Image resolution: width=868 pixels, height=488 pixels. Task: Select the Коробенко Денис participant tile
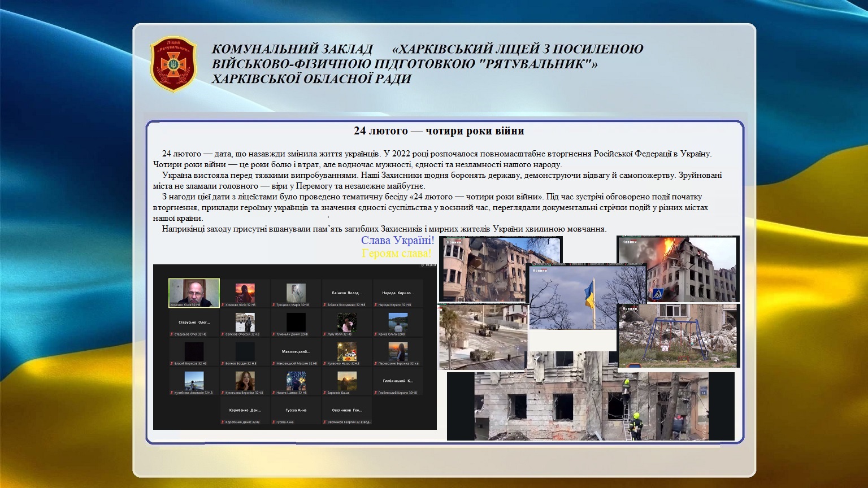tap(245, 411)
